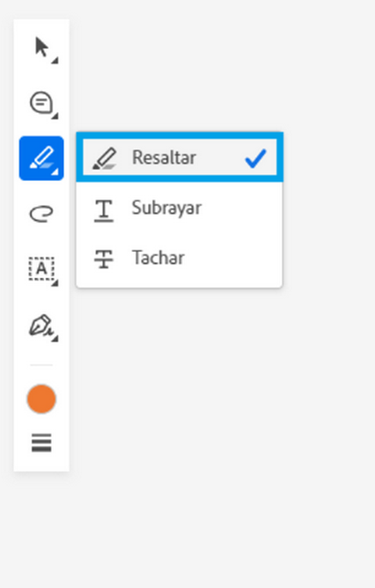Viewport: 375px width, 588px height.
Task: Open the comment note tool
Action: [x=42, y=103]
